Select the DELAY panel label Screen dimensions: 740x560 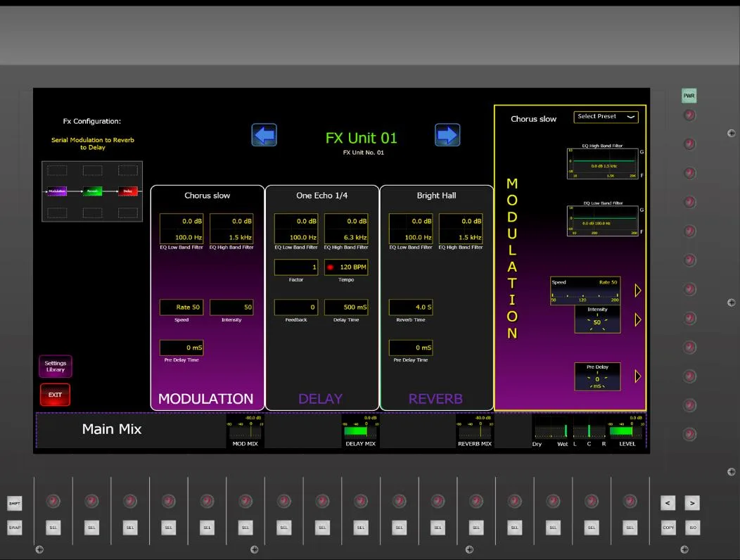coord(321,399)
